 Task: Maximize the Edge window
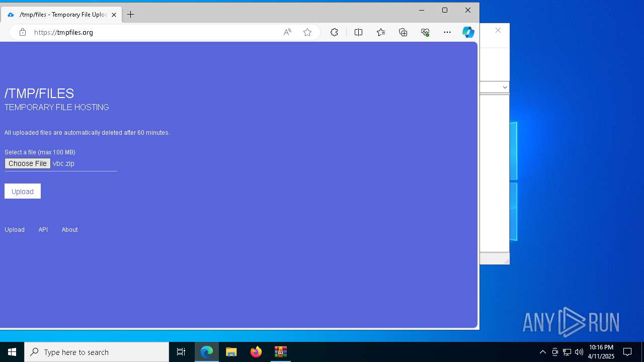[445, 10]
